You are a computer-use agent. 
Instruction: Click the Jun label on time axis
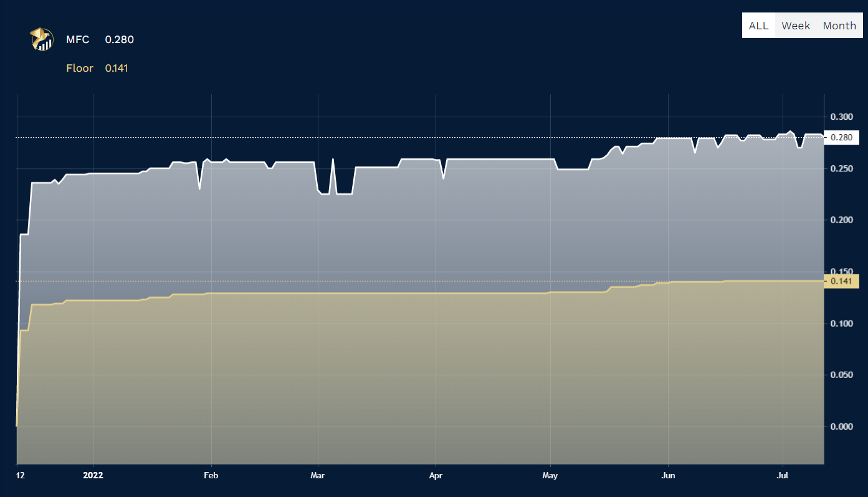(669, 475)
